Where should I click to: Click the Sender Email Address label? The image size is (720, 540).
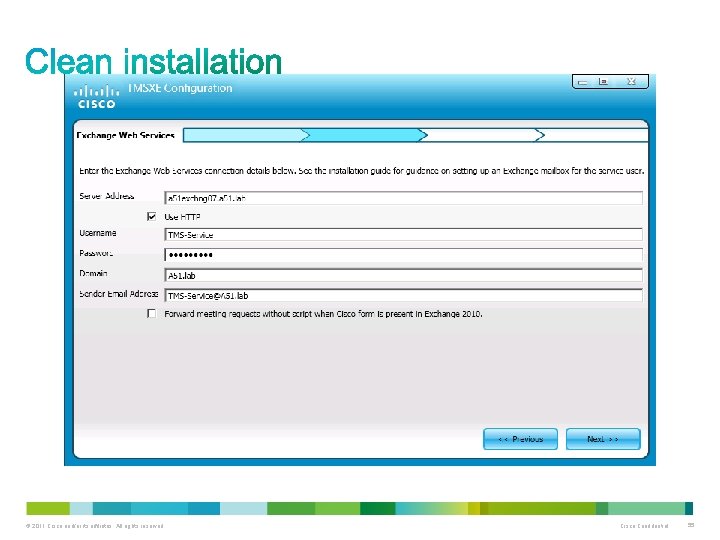click(118, 294)
